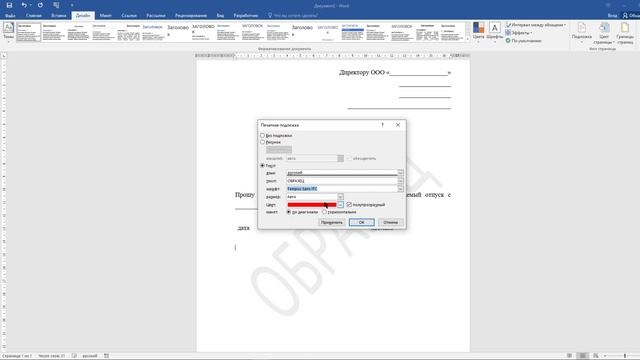
Task: Click the tab selector at ruler corner
Action: pyautogui.click(x=4, y=56)
